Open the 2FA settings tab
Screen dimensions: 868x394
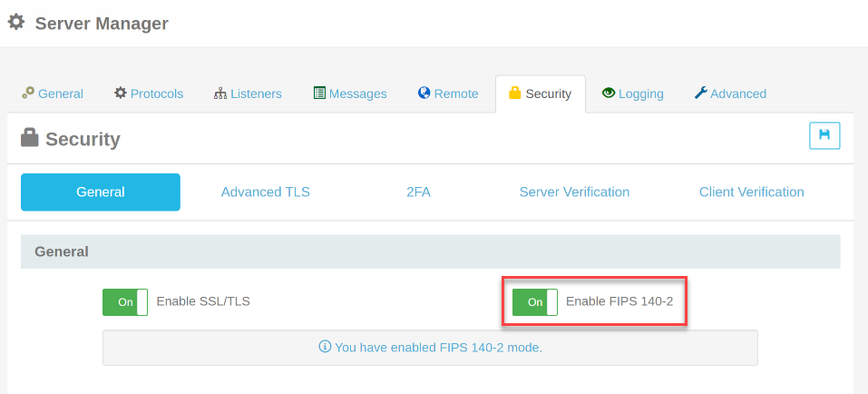coord(418,192)
